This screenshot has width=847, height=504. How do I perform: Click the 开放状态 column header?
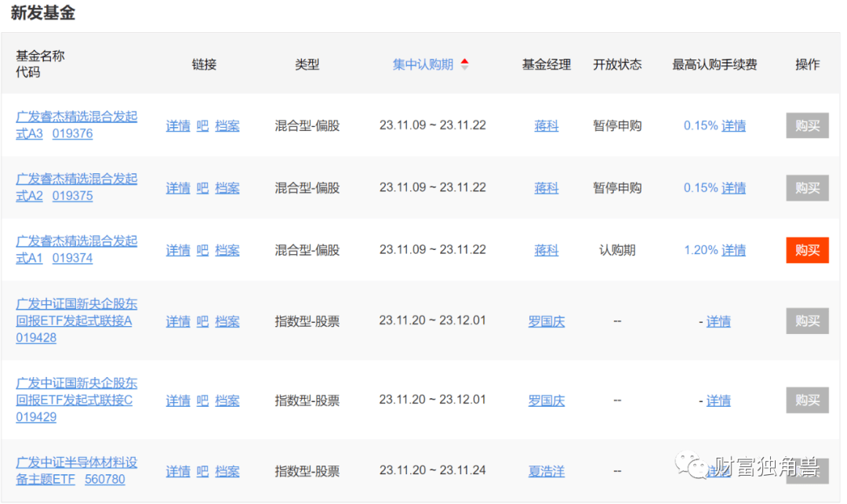617,65
